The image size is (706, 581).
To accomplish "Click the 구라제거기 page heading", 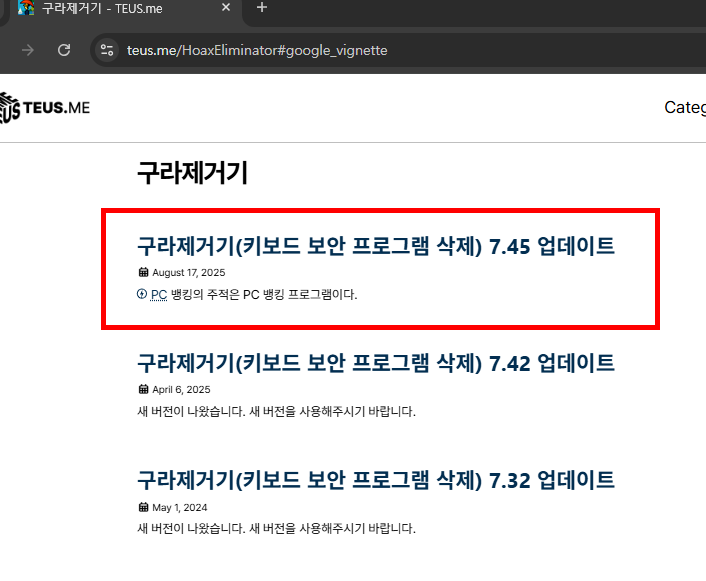I will coord(192,173).
